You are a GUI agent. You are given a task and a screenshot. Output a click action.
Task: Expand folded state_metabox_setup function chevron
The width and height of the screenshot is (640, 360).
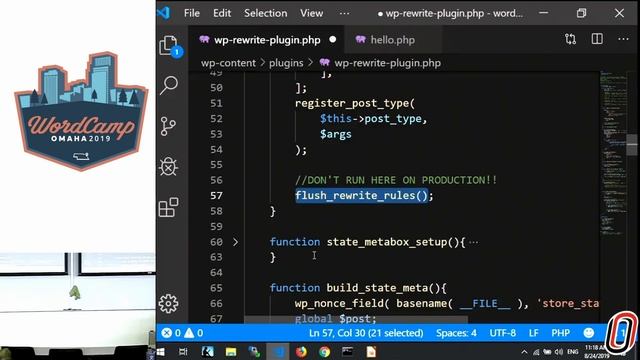coord(236,242)
